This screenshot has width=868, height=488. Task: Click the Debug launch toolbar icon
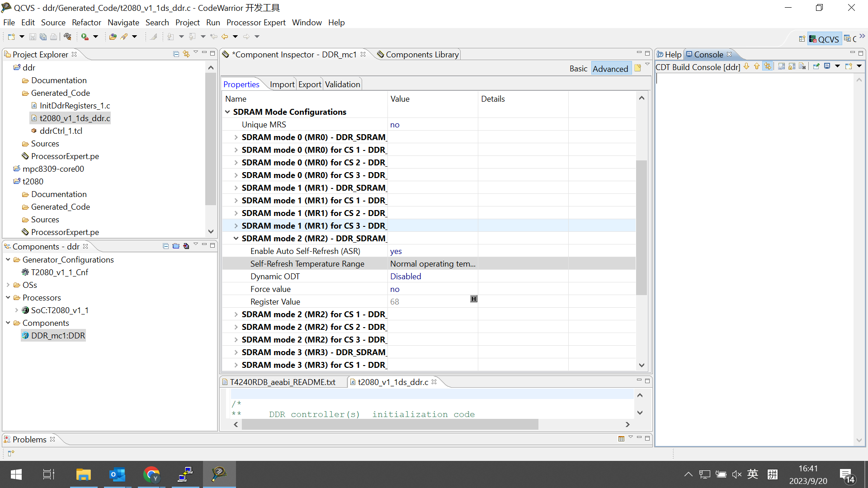[85, 37]
